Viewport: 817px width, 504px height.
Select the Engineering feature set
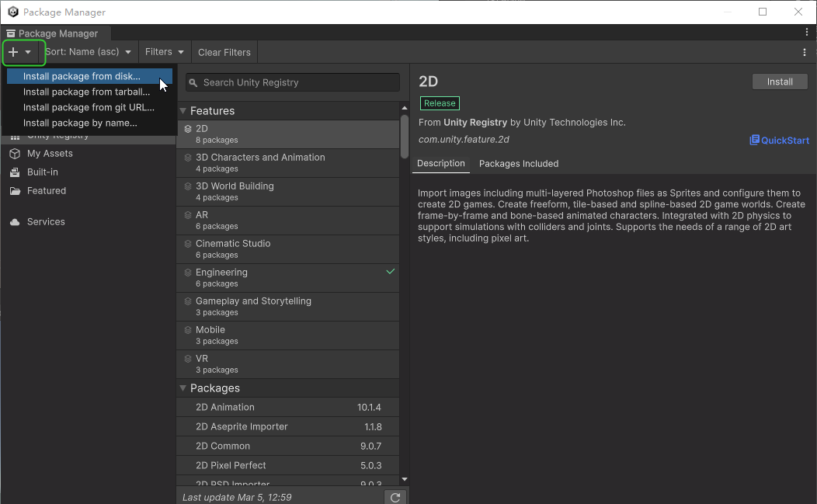(x=288, y=278)
